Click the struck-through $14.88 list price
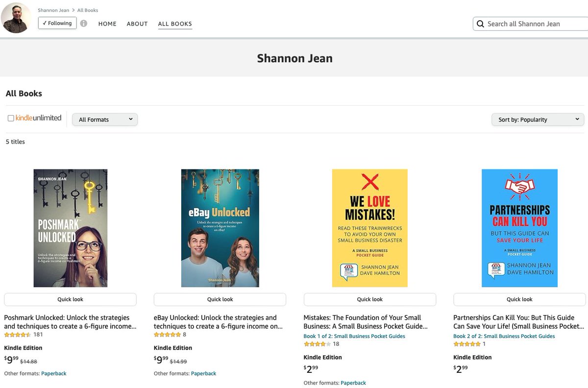This screenshot has height=388, width=588. [x=28, y=362]
